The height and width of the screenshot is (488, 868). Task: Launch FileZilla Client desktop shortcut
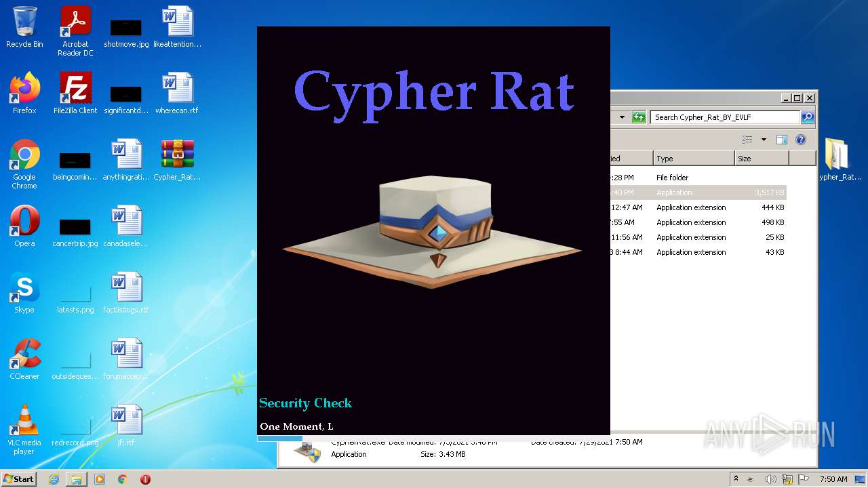coord(75,94)
